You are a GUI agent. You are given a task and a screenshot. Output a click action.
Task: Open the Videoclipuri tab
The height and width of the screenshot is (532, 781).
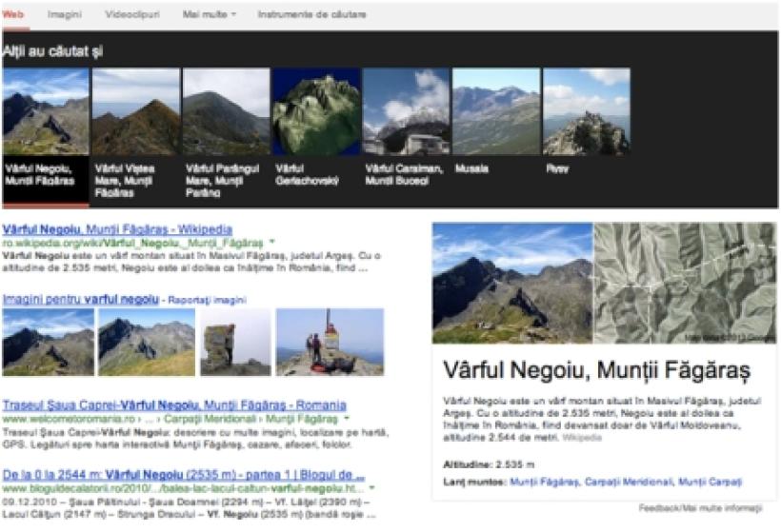click(x=132, y=15)
